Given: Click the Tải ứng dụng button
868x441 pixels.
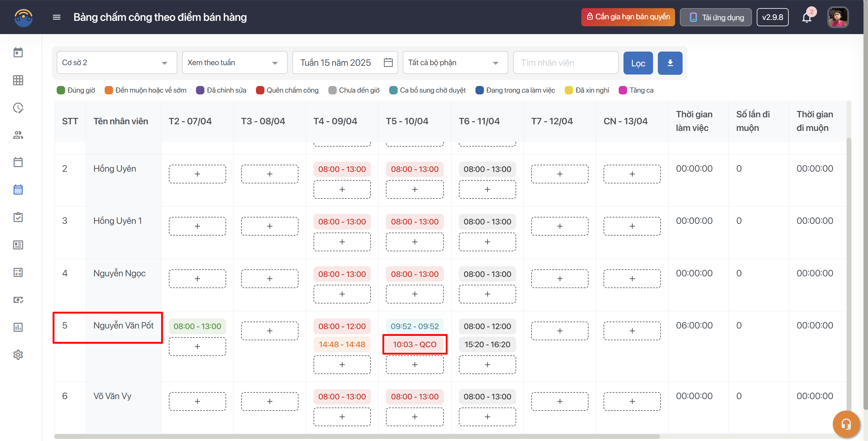Looking at the screenshot, I should (x=716, y=17).
